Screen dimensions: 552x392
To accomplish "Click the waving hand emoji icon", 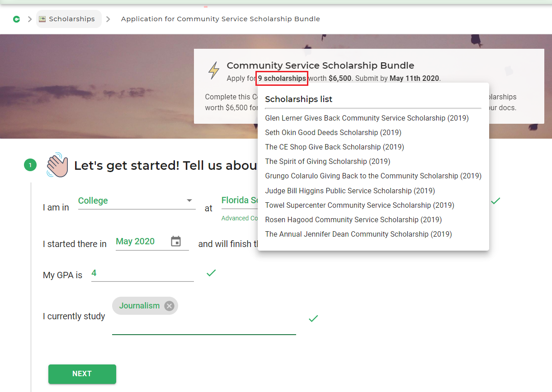I will pyautogui.click(x=57, y=165).
